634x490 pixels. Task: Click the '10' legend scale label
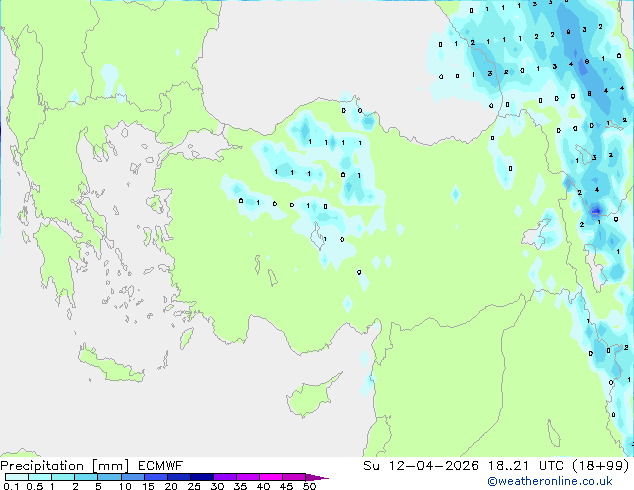[125, 486]
